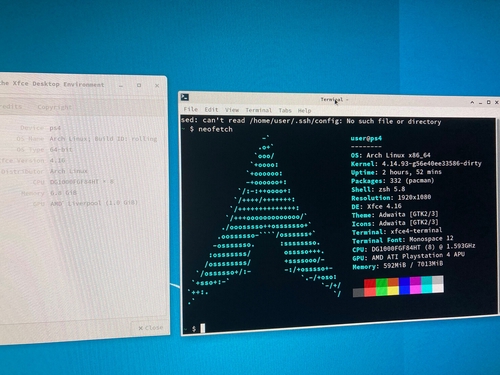Click the Close button in About dialog
This screenshot has width=500, height=375.
coord(150,328)
